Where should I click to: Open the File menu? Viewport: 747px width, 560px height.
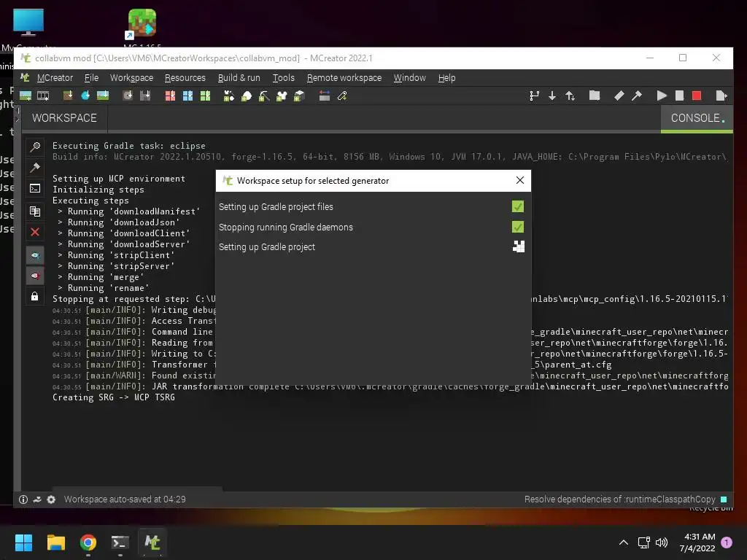click(91, 77)
